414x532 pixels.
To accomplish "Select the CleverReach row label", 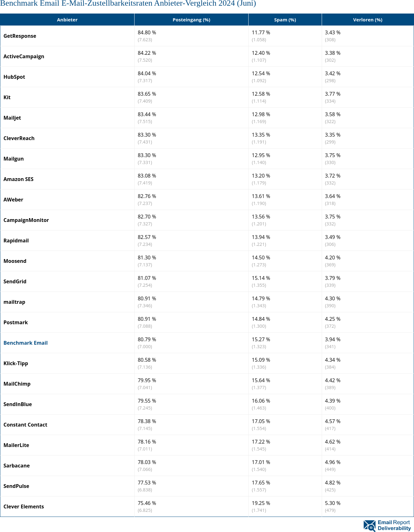I will (x=19, y=138).
